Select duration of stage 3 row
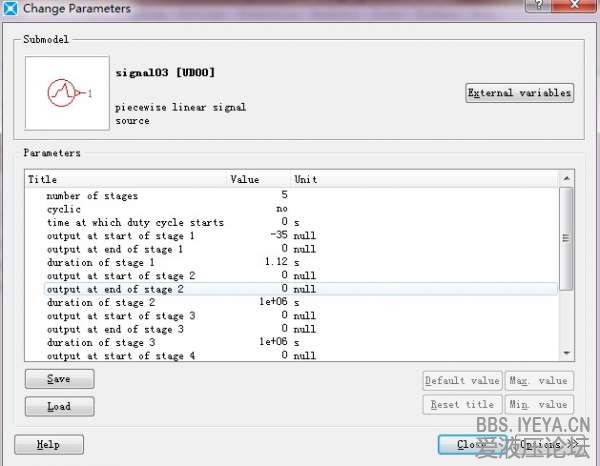 100,342
